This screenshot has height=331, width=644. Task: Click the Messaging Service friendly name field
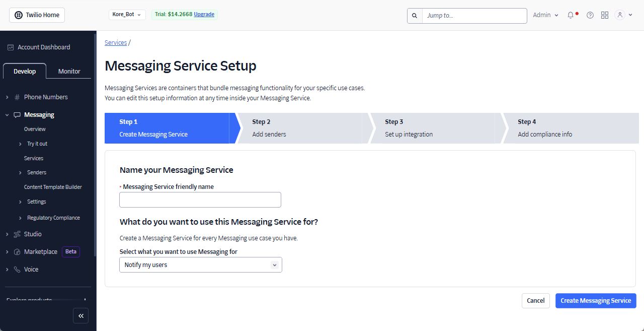(200, 200)
